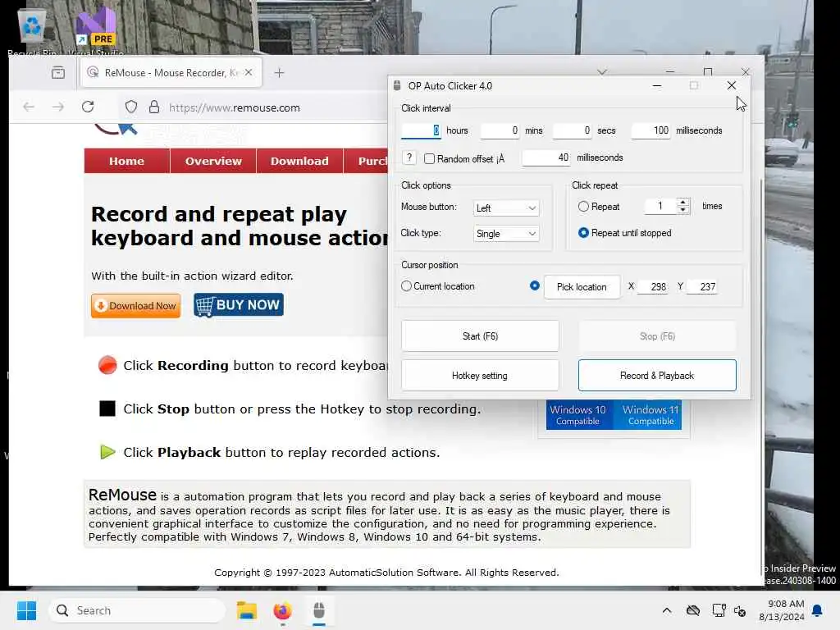Click the X coordinate field
The image size is (840, 630).
653,286
